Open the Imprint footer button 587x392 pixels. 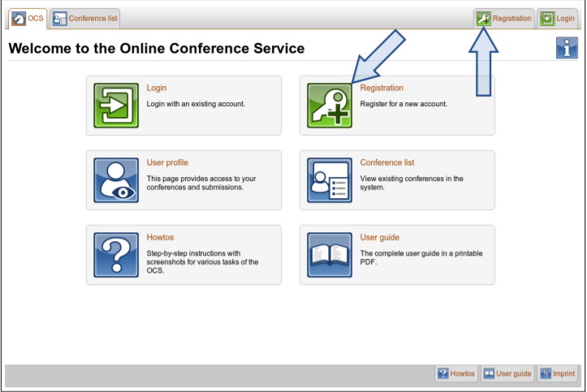pyautogui.click(x=557, y=373)
